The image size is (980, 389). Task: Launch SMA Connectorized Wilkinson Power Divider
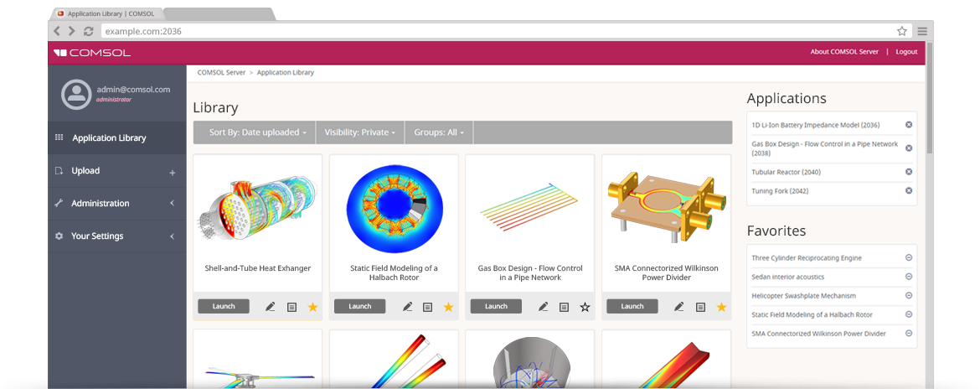(x=632, y=307)
